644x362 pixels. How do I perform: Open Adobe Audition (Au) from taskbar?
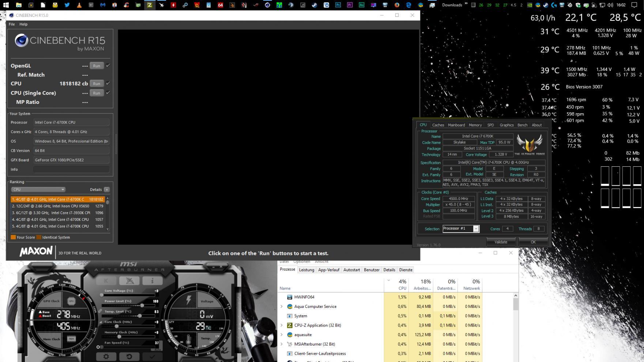[361, 5]
